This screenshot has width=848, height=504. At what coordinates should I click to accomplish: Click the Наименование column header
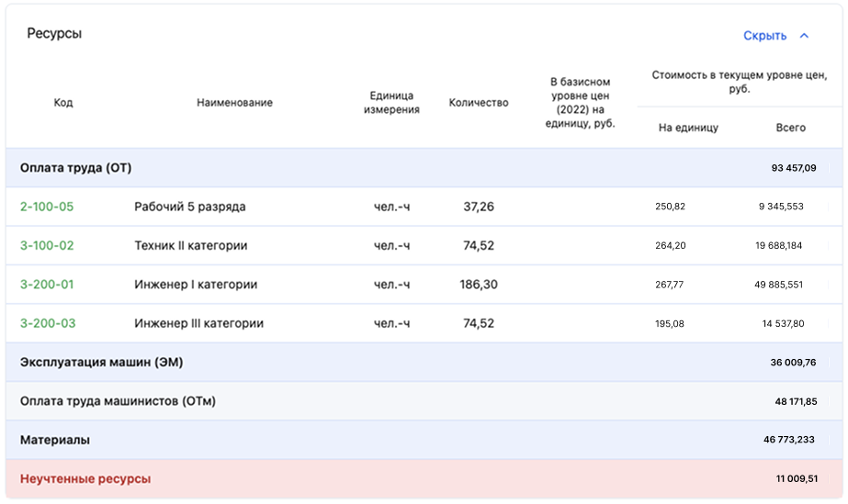[x=234, y=103]
